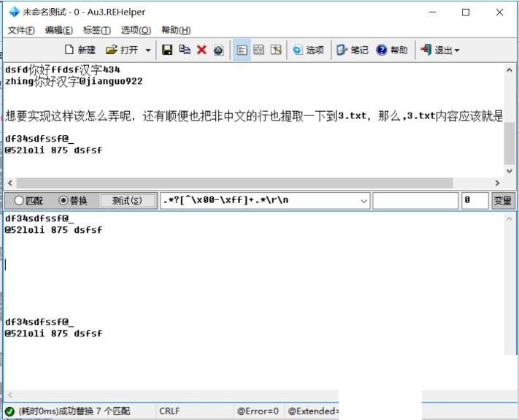The height and width of the screenshot is (420, 519).
Task: Click the 变量 button
Action: click(503, 200)
